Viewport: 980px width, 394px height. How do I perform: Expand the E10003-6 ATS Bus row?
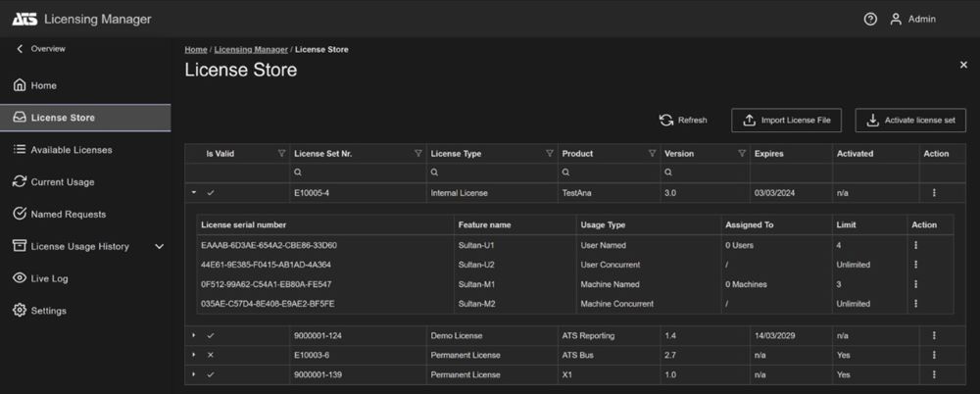194,355
